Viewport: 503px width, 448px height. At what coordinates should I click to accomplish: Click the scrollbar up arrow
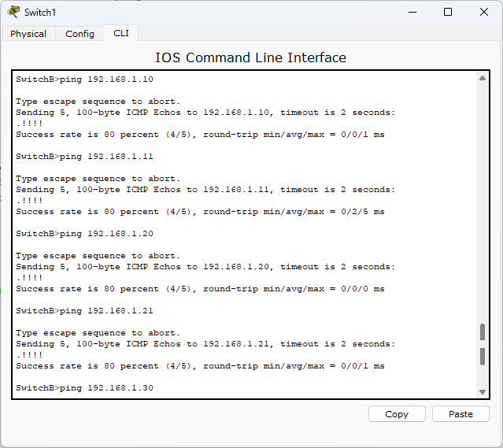[x=483, y=78]
